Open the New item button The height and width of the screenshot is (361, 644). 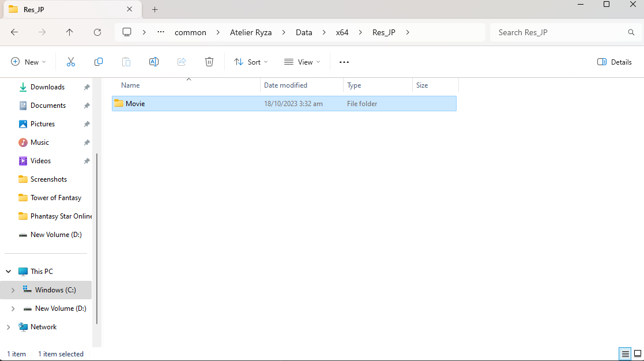(x=28, y=62)
